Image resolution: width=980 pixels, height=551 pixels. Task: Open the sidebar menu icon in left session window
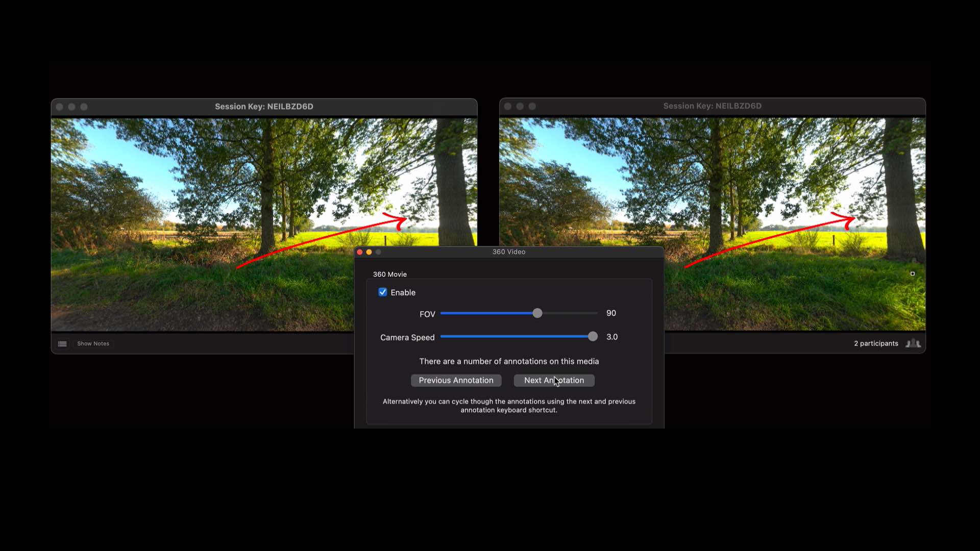tap(62, 344)
